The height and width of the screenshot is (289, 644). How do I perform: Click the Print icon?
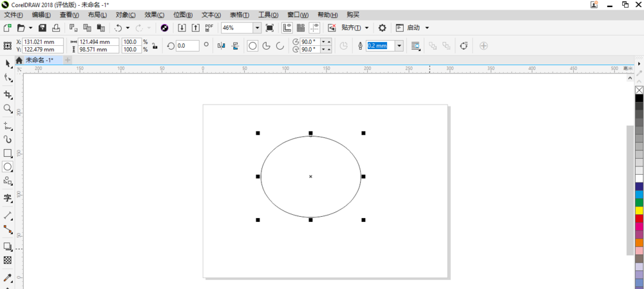click(56, 28)
